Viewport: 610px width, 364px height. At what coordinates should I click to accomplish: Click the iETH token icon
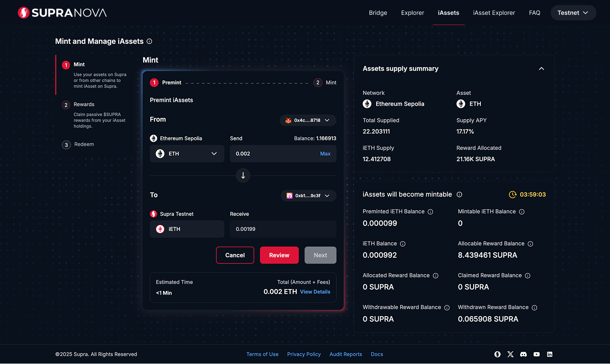pyautogui.click(x=160, y=229)
